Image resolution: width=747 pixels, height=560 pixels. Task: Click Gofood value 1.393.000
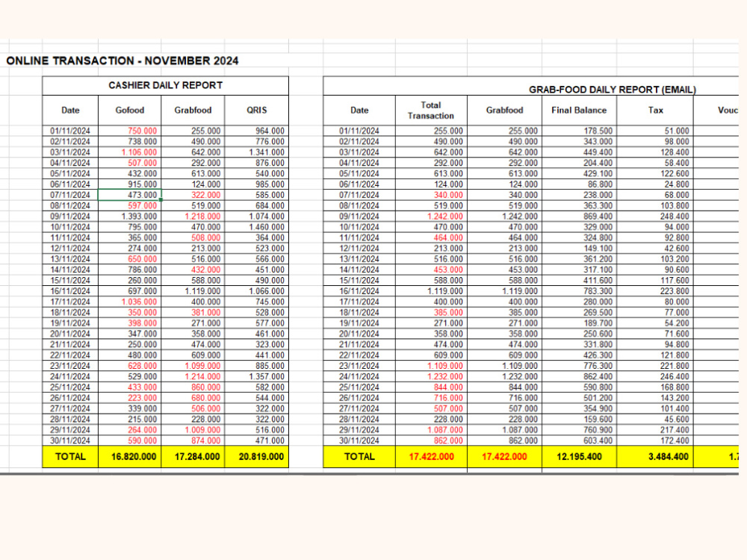pyautogui.click(x=139, y=217)
